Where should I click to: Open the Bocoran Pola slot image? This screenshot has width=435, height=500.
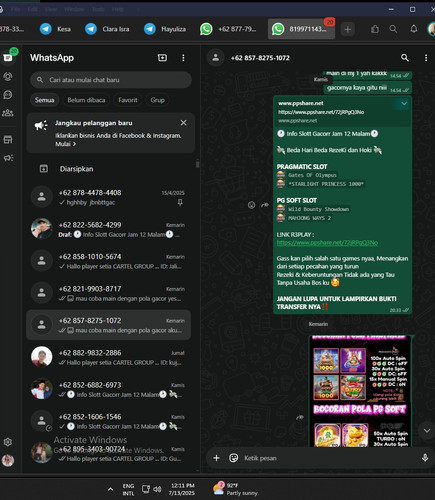tap(360, 391)
